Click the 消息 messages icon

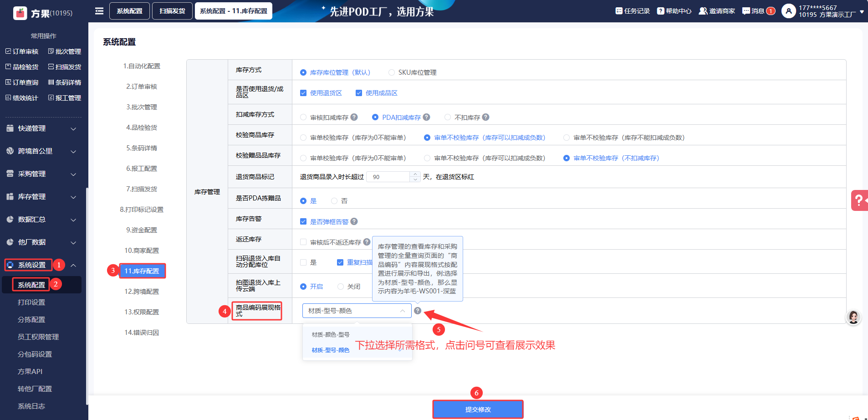coord(746,11)
